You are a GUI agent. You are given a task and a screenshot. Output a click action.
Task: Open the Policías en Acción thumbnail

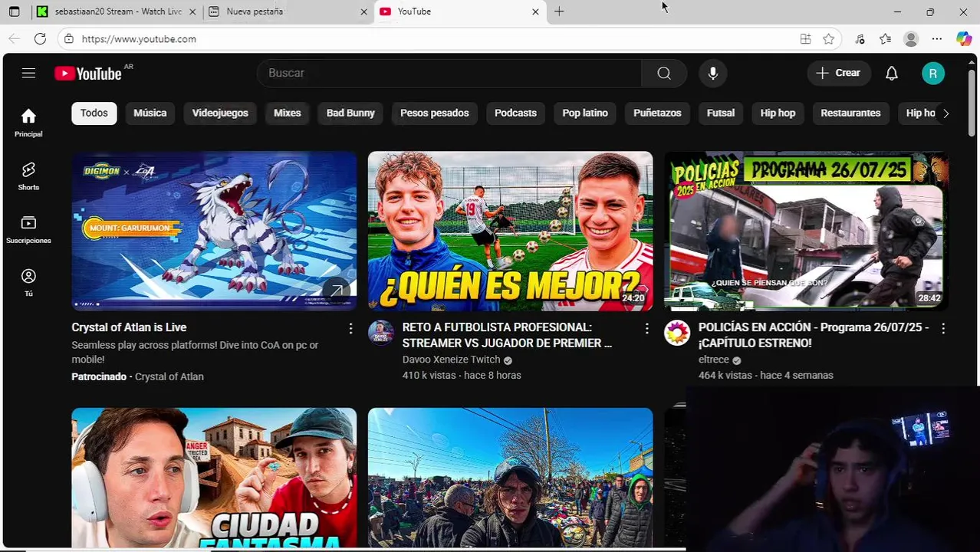pyautogui.click(x=806, y=231)
